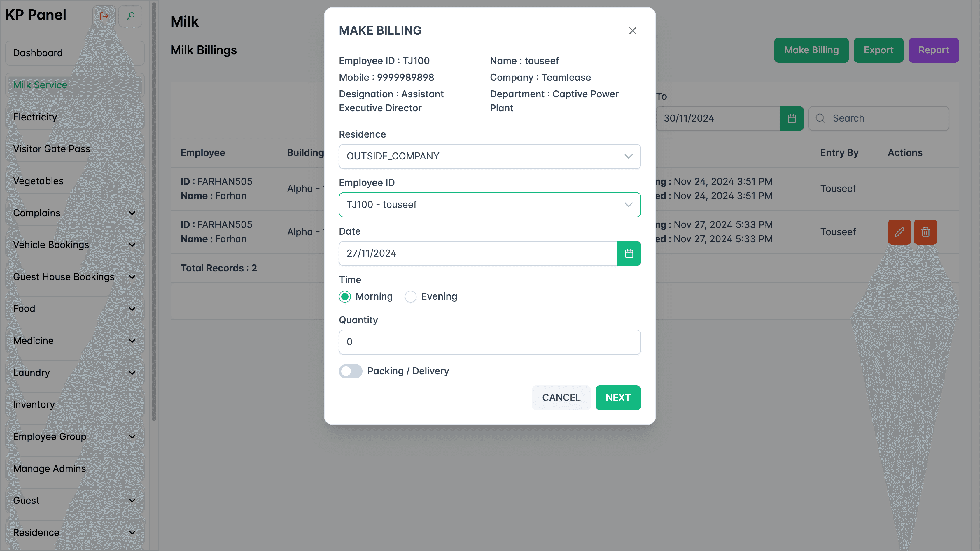The height and width of the screenshot is (551, 980).
Task: Click the trash delete icon in second row
Action: (925, 232)
